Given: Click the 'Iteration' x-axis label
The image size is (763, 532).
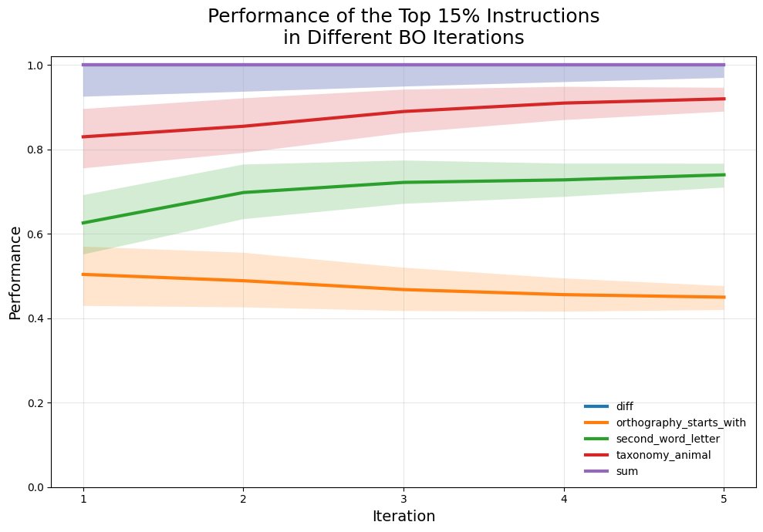Looking at the screenshot, I should pos(403,517).
